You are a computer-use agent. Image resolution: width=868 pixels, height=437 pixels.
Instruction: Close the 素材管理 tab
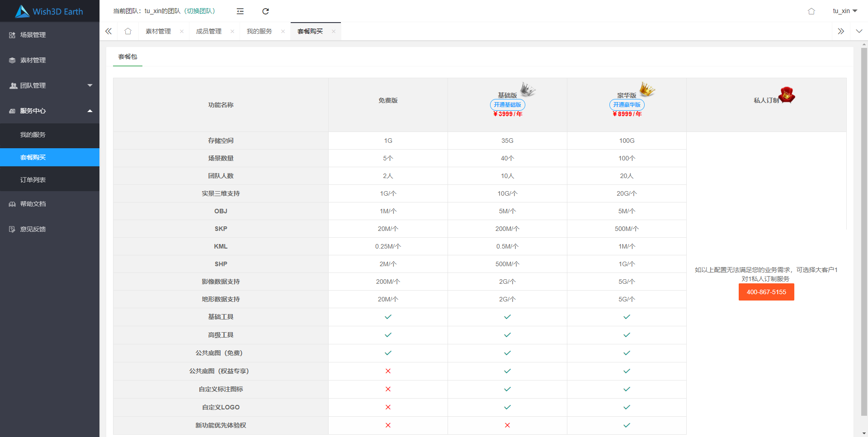(182, 31)
